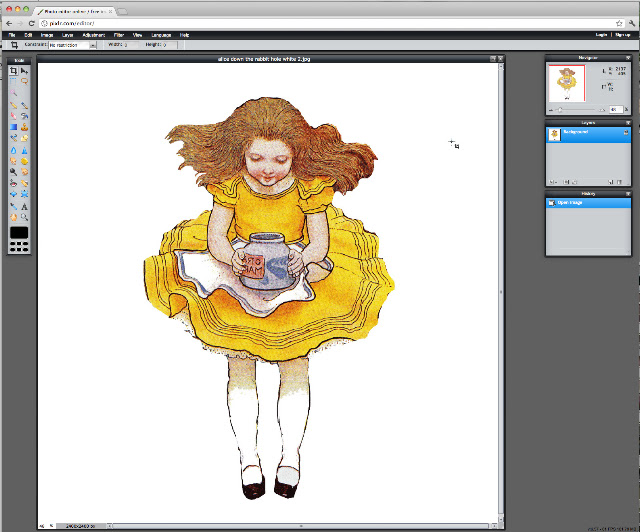Select the Pinch tool
The height and width of the screenshot is (532, 640).
[x=24, y=194]
